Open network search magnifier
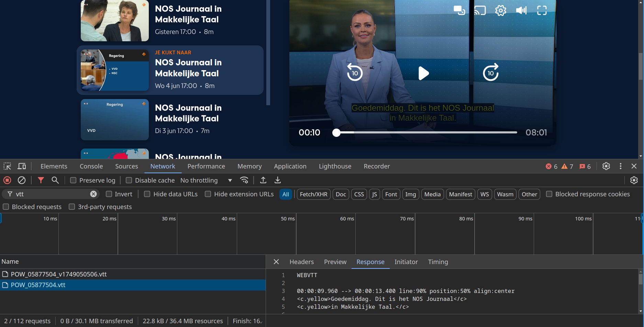 tap(55, 180)
